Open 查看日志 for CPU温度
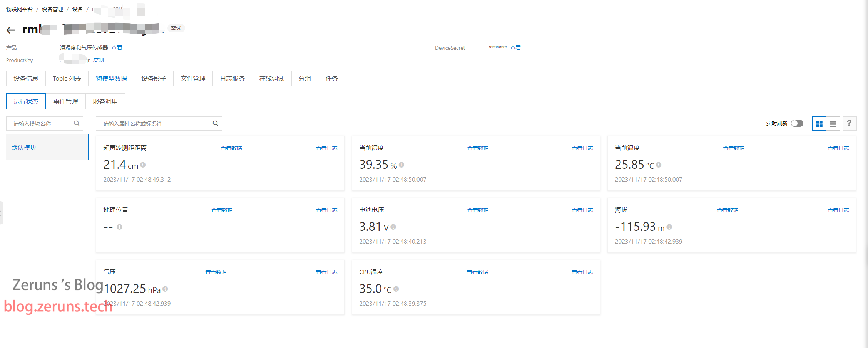The height and width of the screenshot is (348, 868). tap(582, 272)
